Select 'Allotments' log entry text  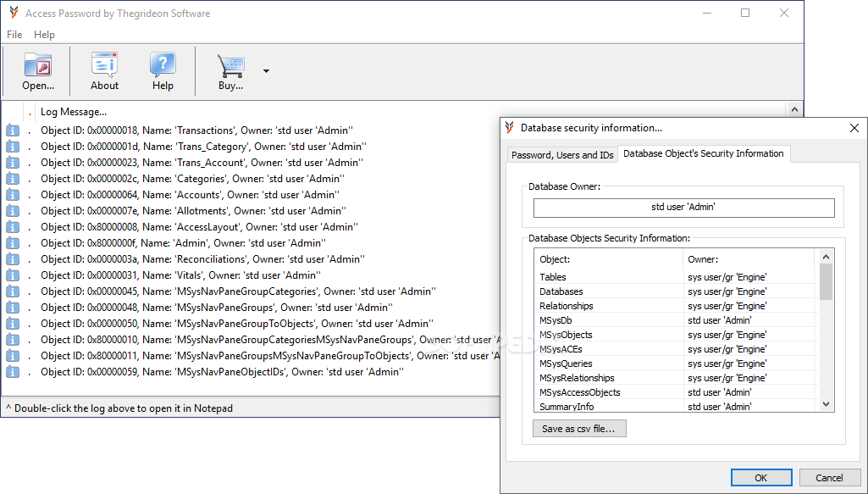(x=194, y=211)
